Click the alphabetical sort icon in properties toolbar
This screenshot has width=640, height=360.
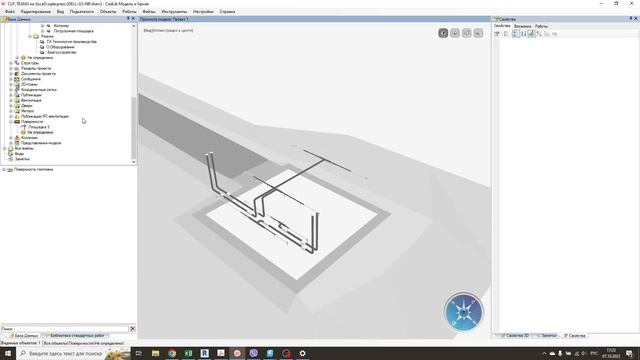[523, 34]
